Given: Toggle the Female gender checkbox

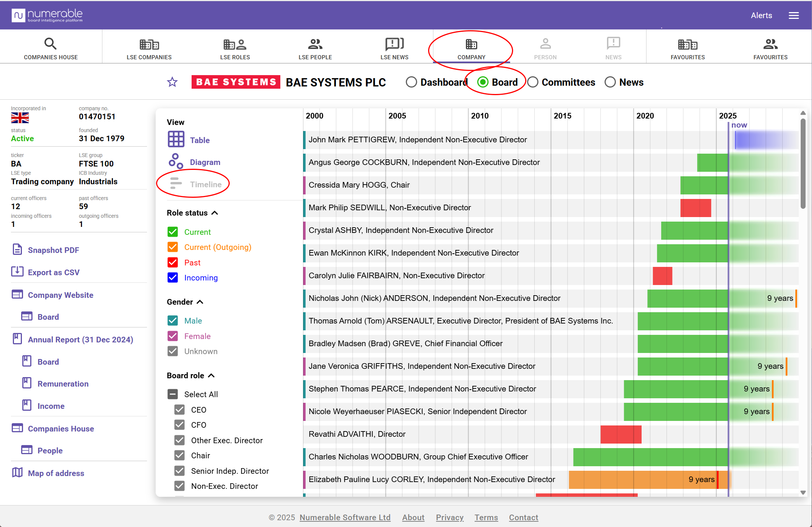Looking at the screenshot, I should [173, 336].
